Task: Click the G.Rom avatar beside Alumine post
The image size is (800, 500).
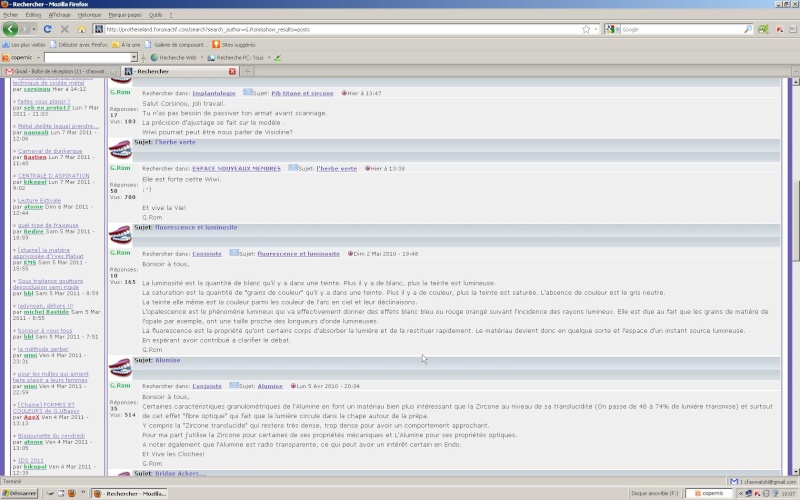Action: [x=120, y=367]
